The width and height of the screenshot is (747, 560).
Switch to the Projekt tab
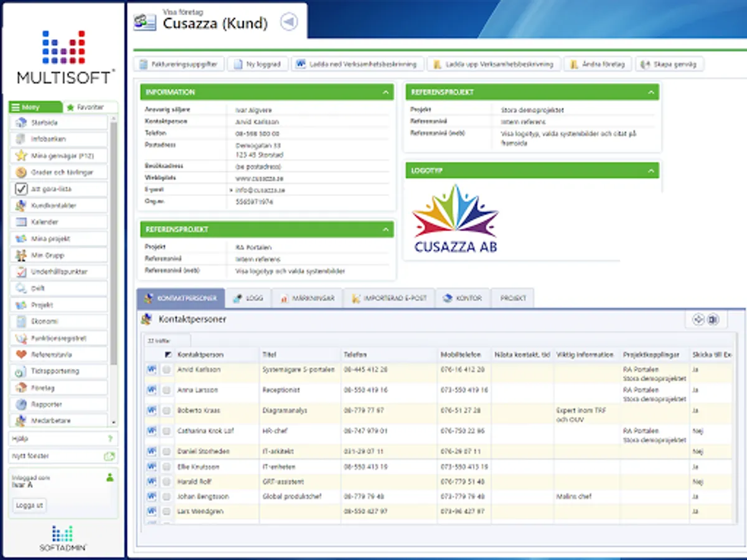[x=513, y=298]
